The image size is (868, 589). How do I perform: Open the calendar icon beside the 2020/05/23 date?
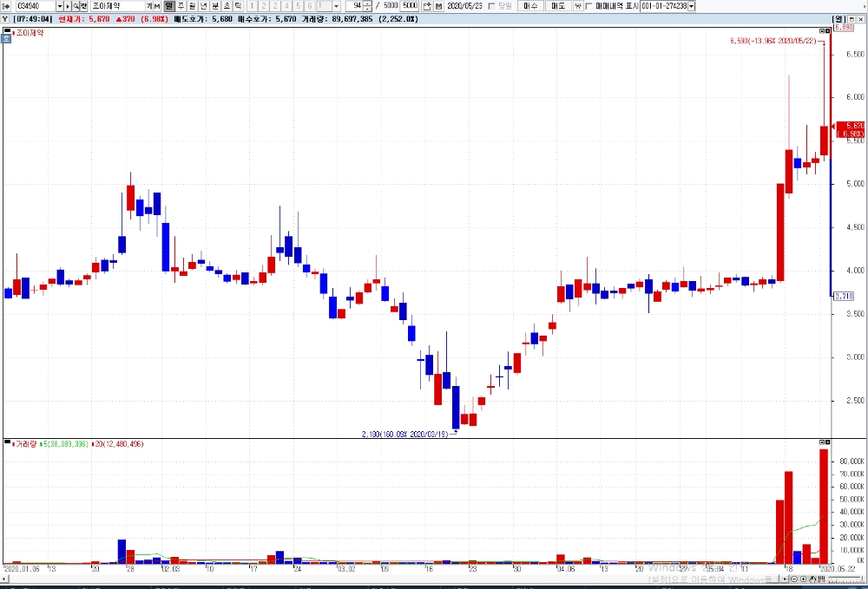(x=439, y=6)
